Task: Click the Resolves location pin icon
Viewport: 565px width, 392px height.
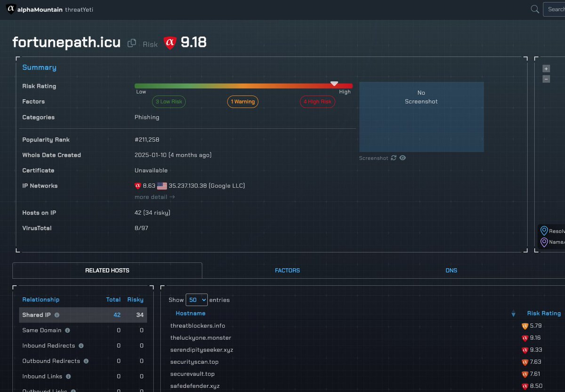Action: [x=544, y=231]
